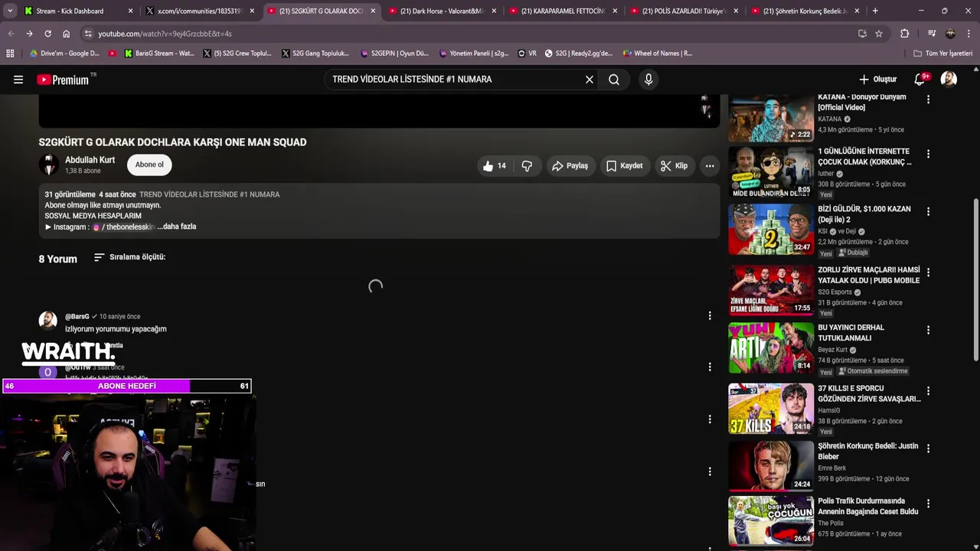Dislike the video with thumbs down
This screenshot has width=980, height=551.
coord(527,166)
